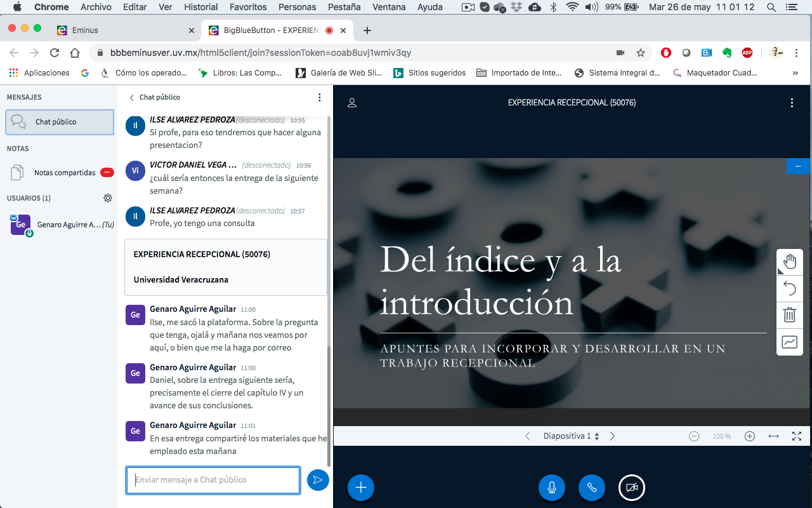Zoom in on the presentation slide
The width and height of the screenshot is (812, 508).
click(750, 436)
